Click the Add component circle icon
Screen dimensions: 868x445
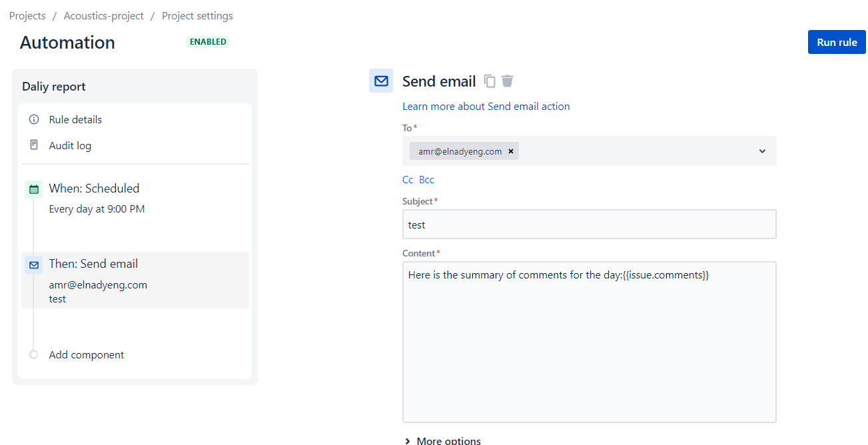pos(33,354)
